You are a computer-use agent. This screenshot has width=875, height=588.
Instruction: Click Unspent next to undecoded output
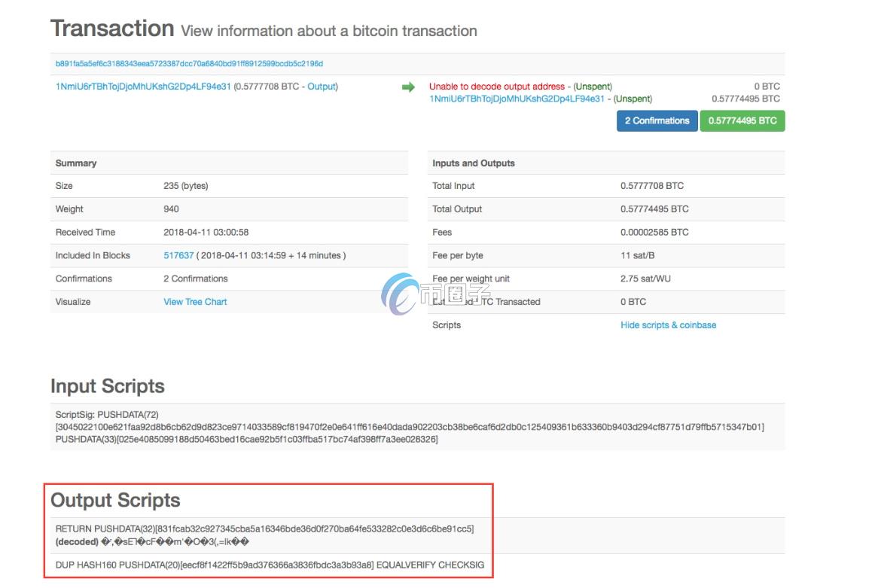coord(593,87)
